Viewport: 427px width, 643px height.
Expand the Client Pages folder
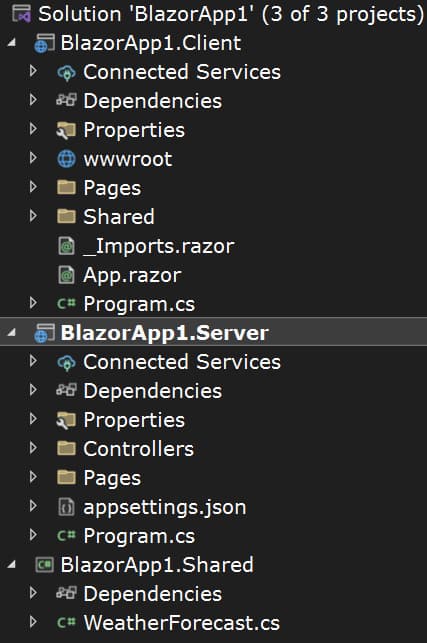point(34,187)
